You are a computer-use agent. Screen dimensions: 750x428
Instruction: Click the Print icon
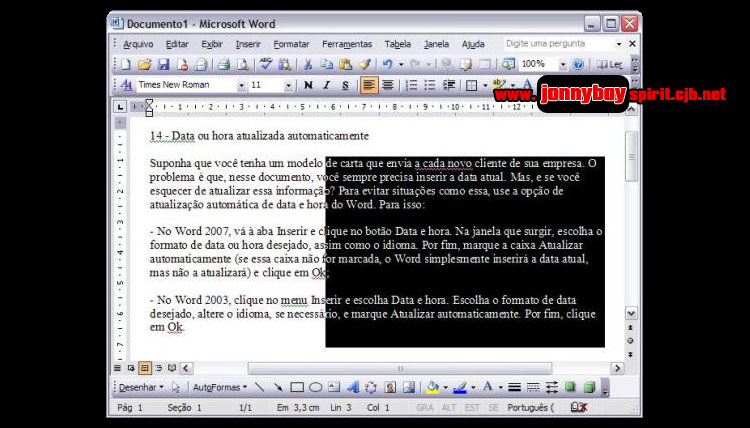(x=224, y=64)
